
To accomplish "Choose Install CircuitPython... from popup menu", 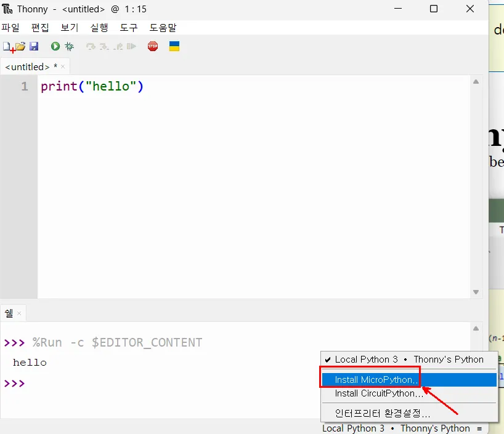I will pyautogui.click(x=409, y=393).
